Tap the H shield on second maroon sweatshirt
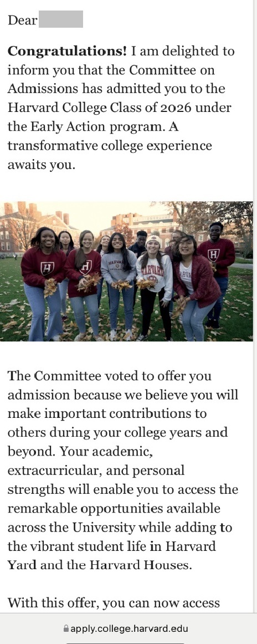The image size is (257, 644). tap(85, 267)
